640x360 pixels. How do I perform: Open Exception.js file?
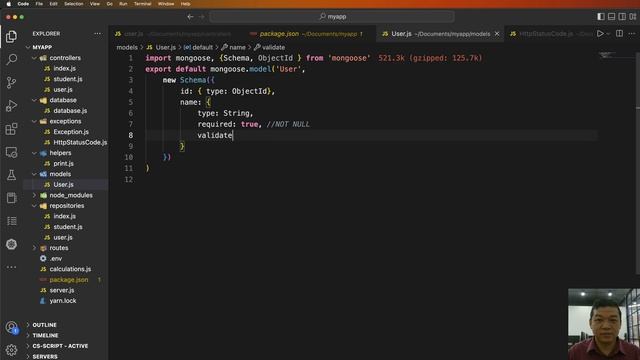65,132
